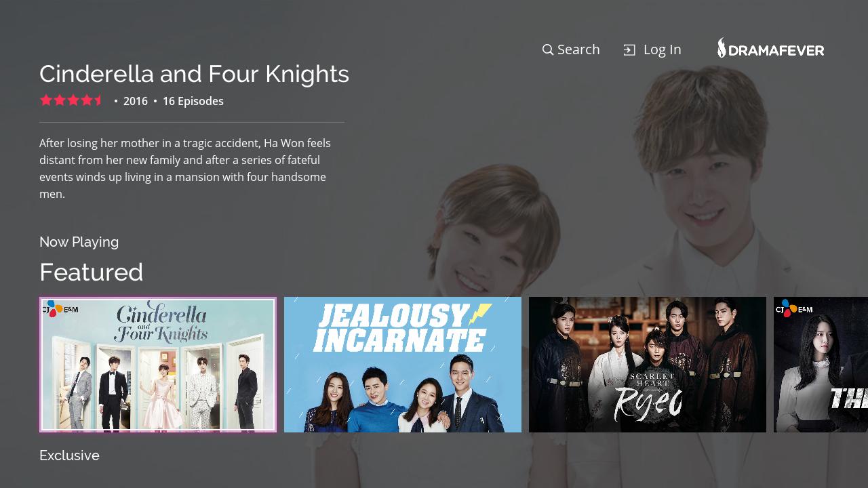Open the Scarlet Heart Ryeo thumbnail
868x488 pixels.
648,365
